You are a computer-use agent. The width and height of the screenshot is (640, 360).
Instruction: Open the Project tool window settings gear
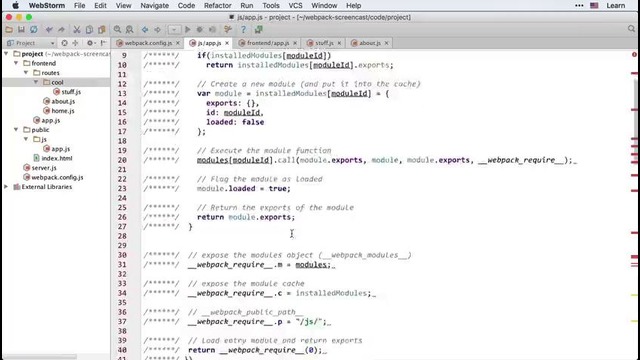(x=90, y=43)
